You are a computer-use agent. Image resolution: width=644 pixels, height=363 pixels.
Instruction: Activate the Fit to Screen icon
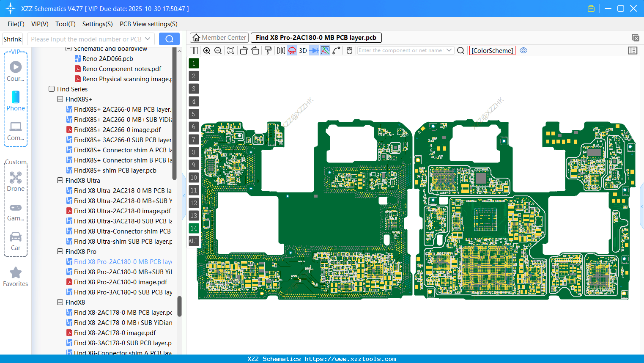(x=230, y=50)
